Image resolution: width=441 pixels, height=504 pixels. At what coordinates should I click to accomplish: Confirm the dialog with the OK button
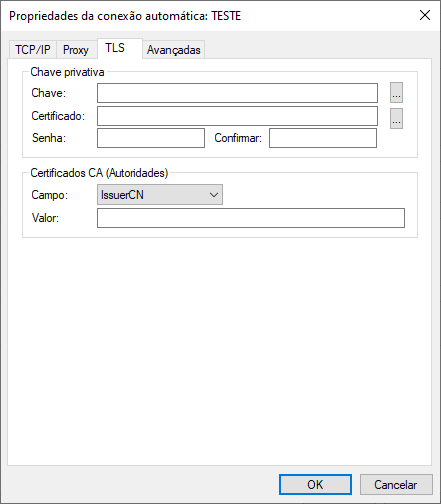pyautogui.click(x=315, y=484)
